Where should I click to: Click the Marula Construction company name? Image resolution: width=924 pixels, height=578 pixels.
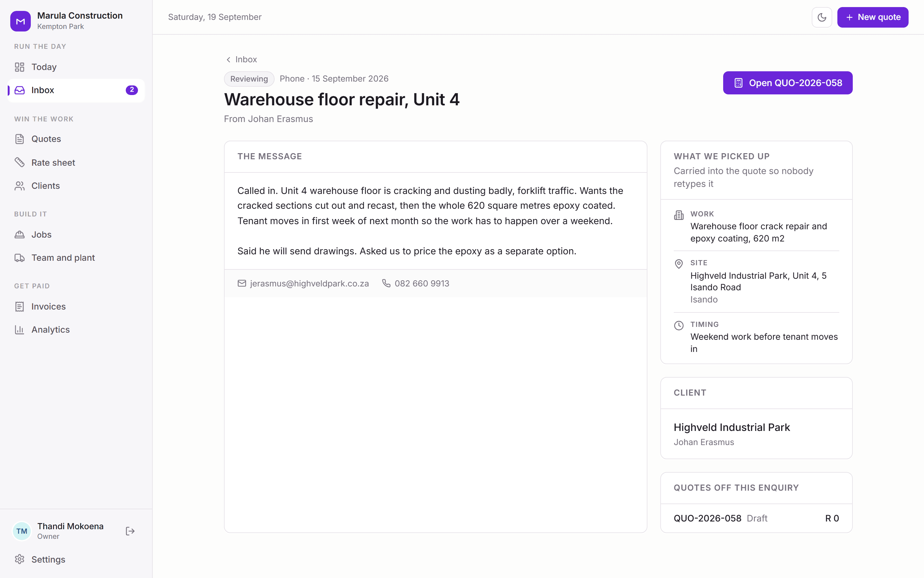point(80,16)
